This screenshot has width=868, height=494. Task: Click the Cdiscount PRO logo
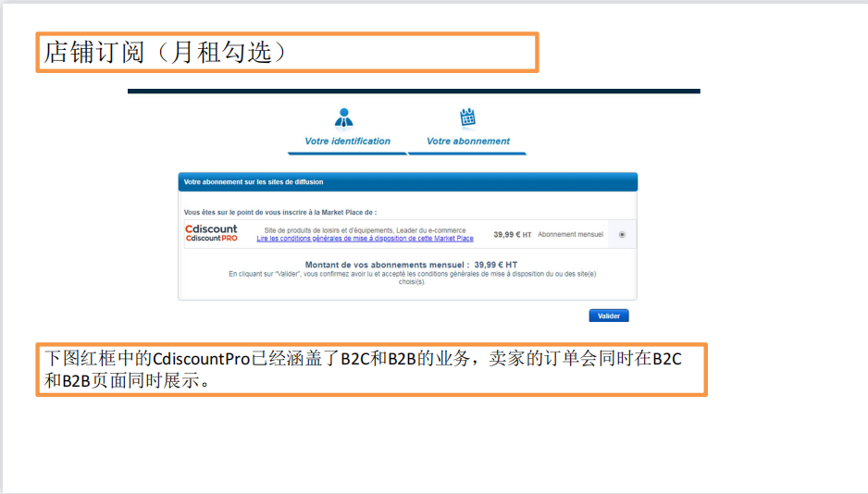pos(211,238)
